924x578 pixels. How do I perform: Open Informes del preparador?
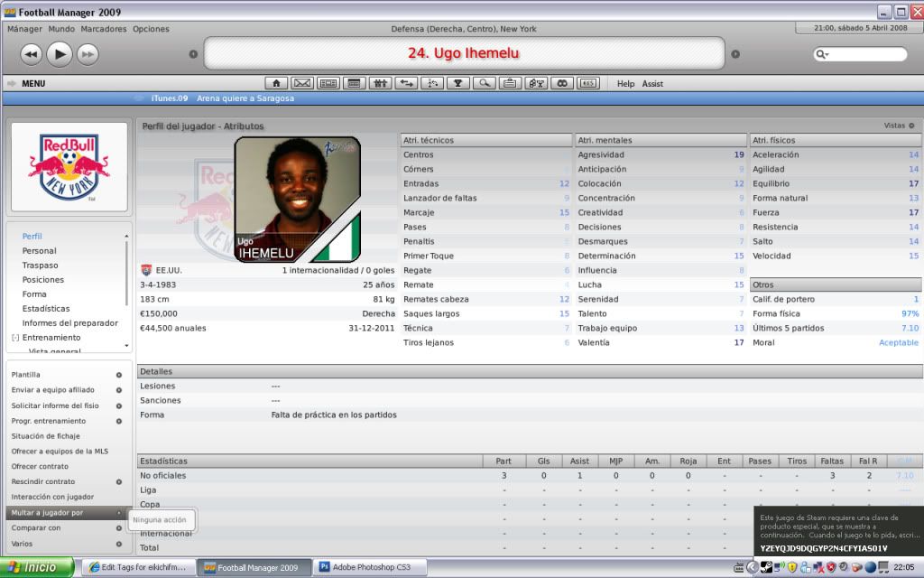tap(70, 323)
